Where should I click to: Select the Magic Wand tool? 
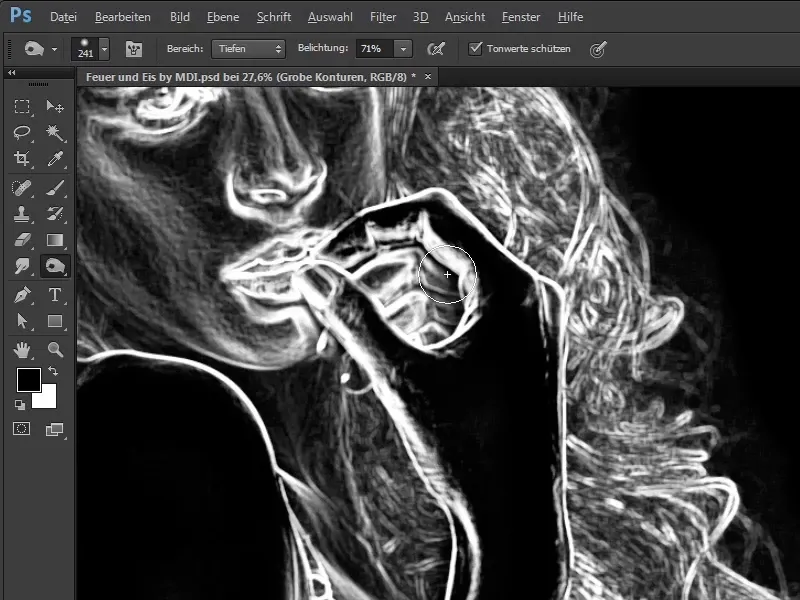[55, 133]
